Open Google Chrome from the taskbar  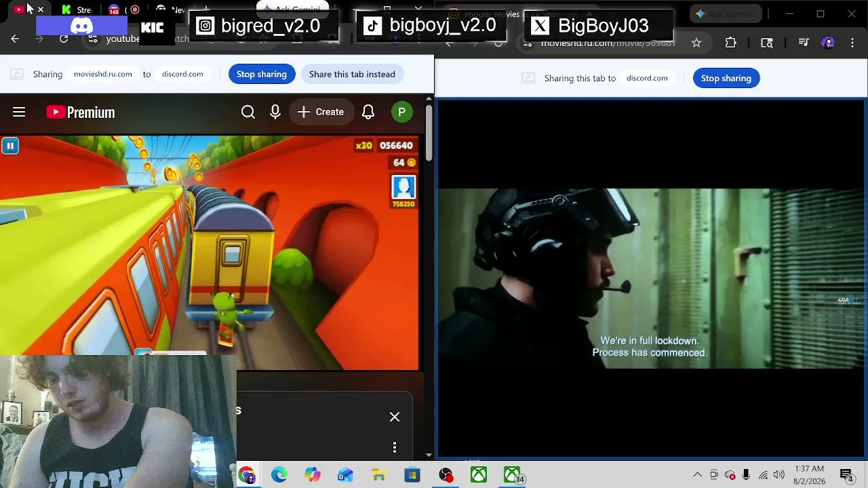247,475
